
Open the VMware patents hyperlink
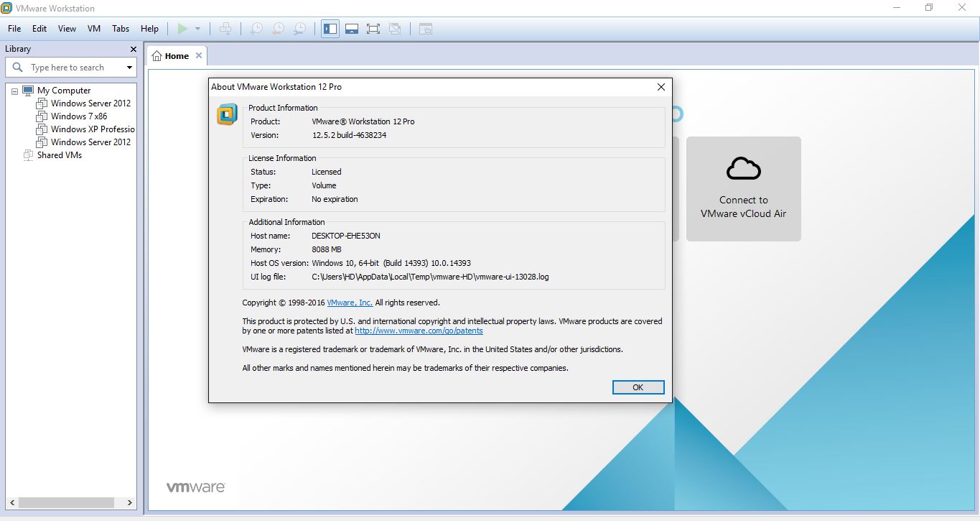(419, 331)
